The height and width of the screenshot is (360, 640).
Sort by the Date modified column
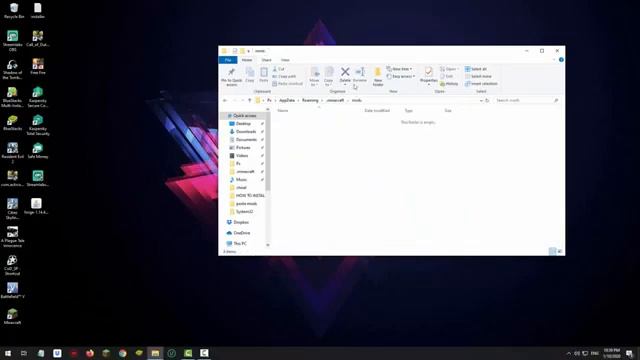pyautogui.click(x=377, y=111)
